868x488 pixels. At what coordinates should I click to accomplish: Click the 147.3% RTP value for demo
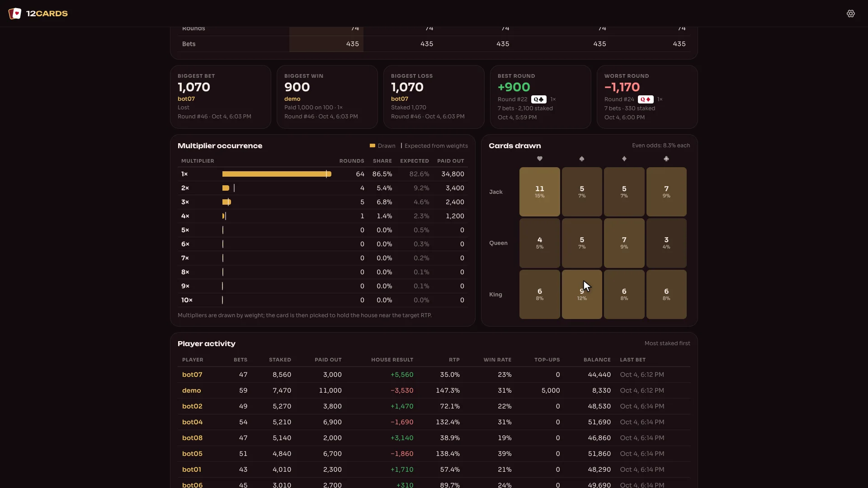pos(448,390)
